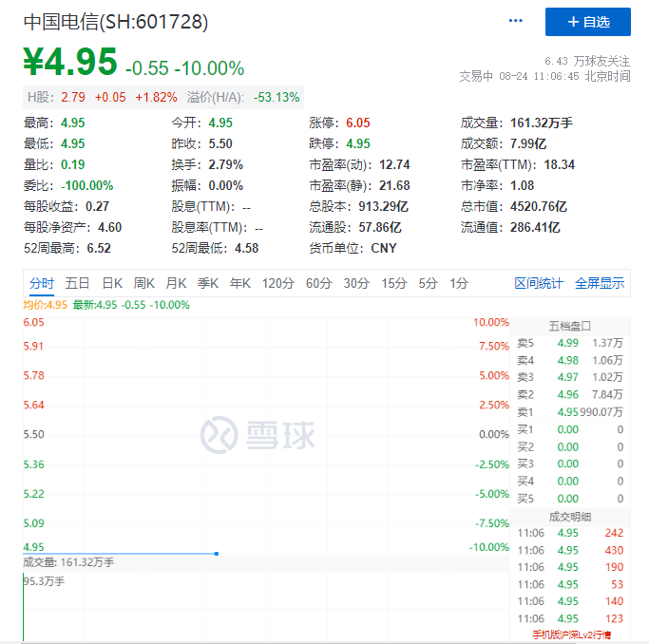The height and width of the screenshot is (644, 649).
Task: Open the 手机版沪深Lv2行情 link
Action: pyautogui.click(x=571, y=635)
